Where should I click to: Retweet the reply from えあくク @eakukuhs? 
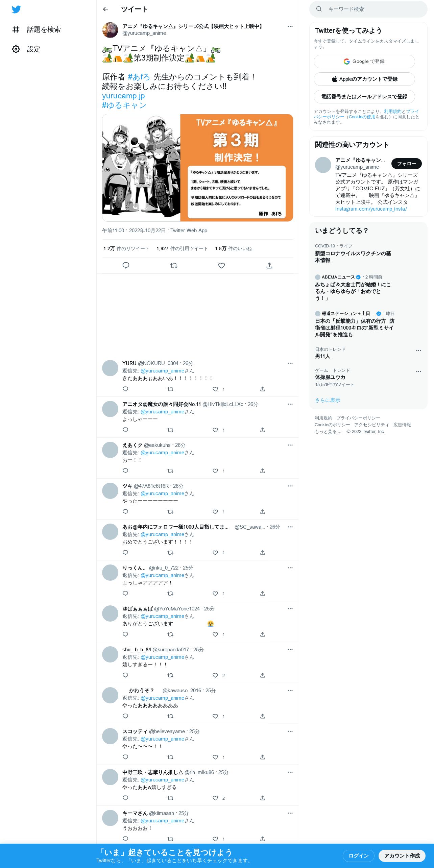(x=170, y=471)
